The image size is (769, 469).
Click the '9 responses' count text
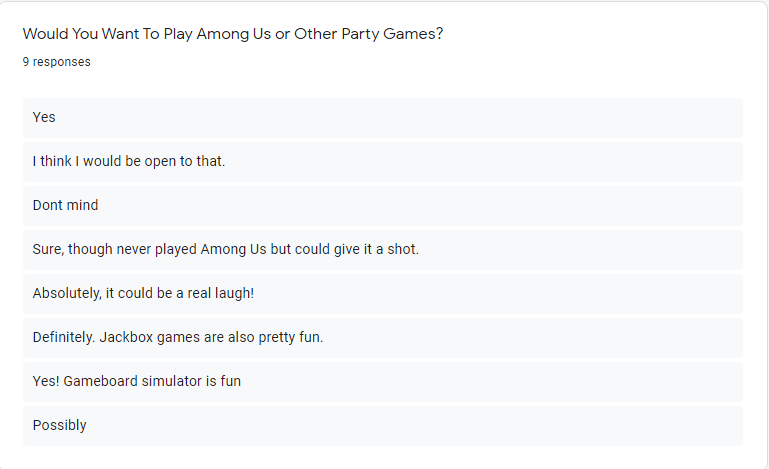[x=56, y=62]
